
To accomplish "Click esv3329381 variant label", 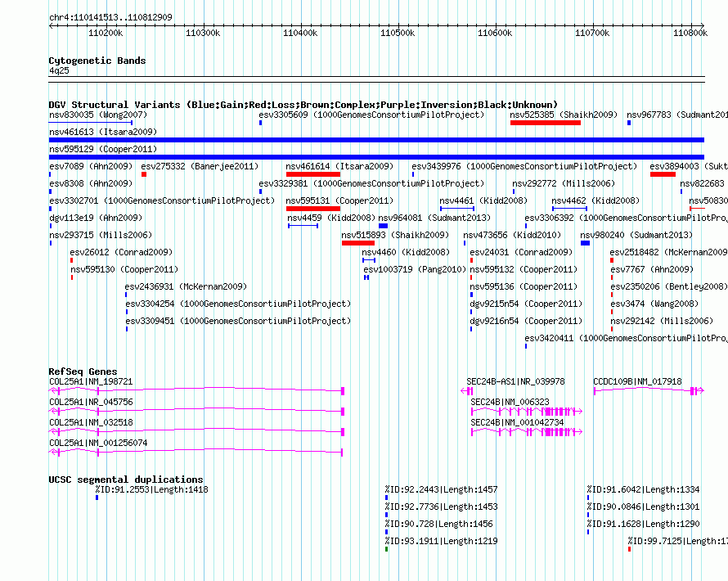I will pyautogui.click(x=371, y=183).
